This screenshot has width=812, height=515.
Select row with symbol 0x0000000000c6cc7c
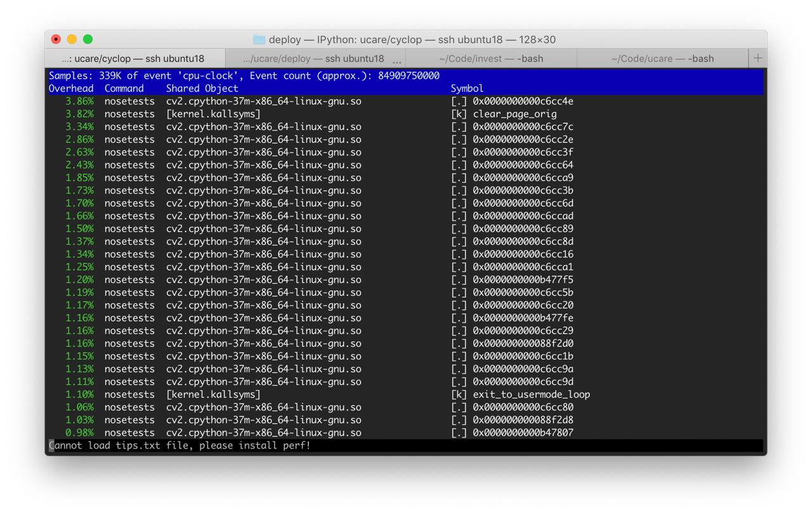pyautogui.click(x=406, y=127)
